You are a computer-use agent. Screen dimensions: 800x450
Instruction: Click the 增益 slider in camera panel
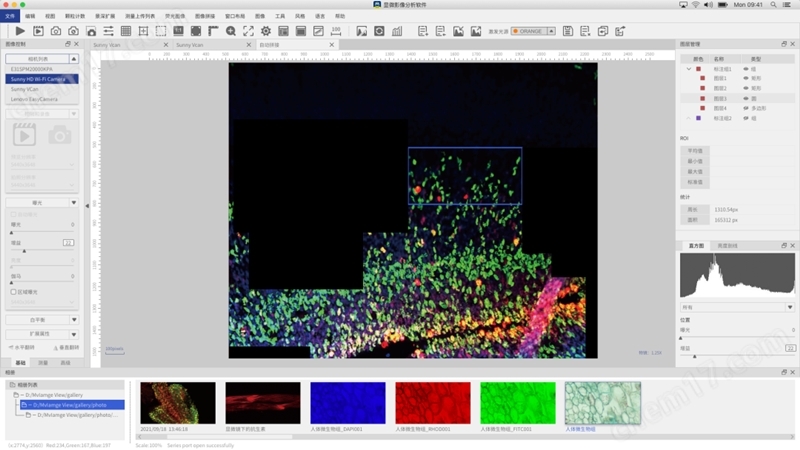40,250
